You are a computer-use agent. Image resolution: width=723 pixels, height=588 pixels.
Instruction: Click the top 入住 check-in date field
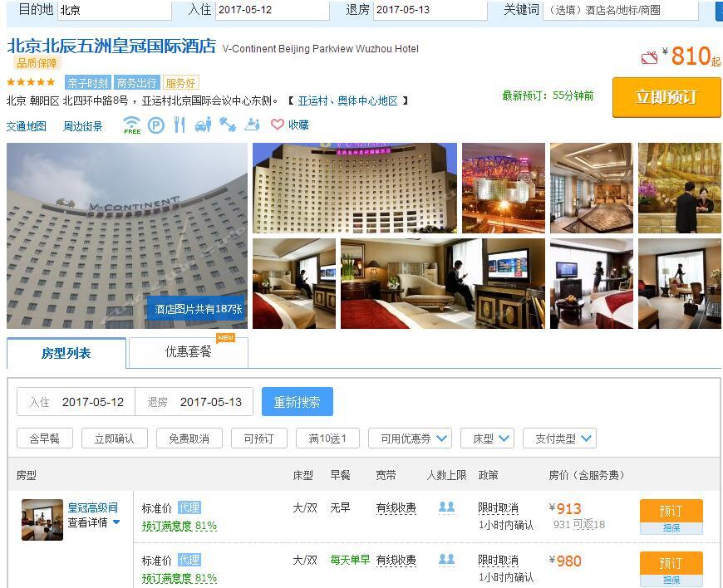[273, 10]
